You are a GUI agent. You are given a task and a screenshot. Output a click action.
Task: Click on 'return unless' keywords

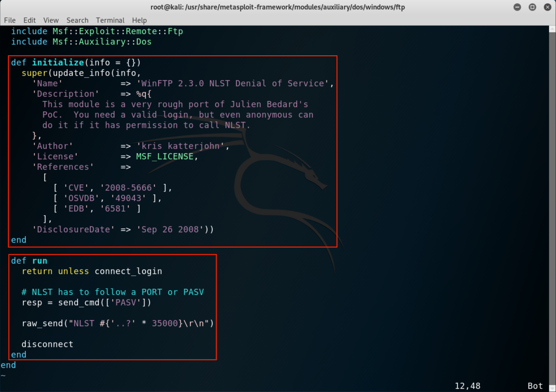55,271
